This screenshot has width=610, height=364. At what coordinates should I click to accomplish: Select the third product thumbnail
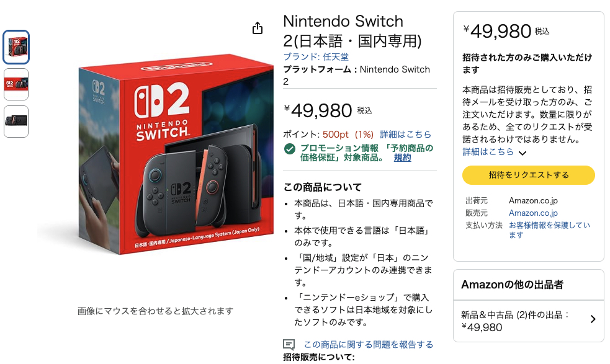click(x=16, y=122)
